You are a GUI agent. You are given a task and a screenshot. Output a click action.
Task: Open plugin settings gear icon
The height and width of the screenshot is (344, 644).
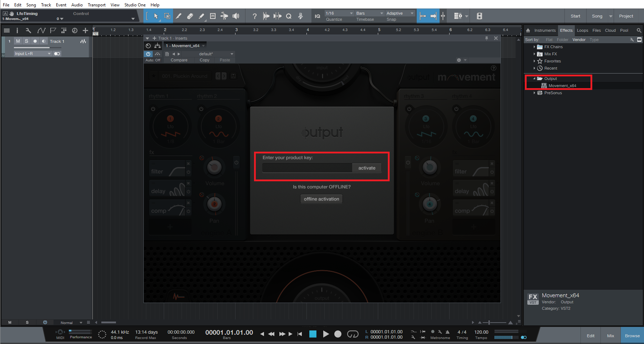point(459,60)
